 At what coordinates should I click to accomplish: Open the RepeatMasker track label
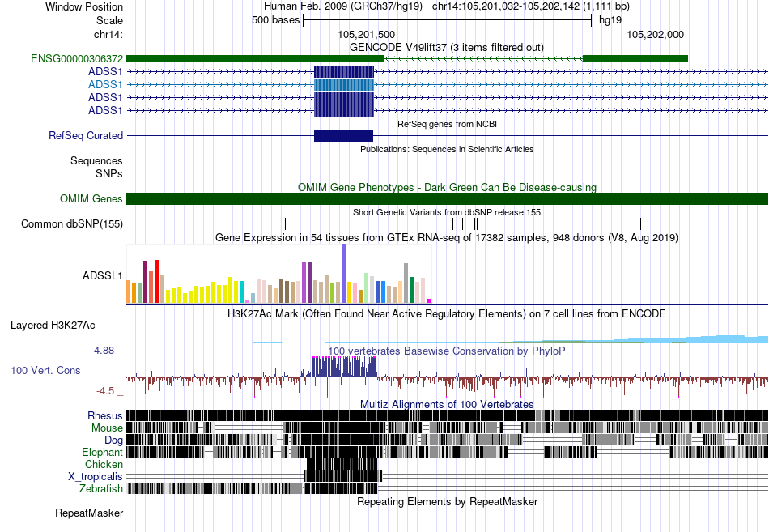pyautogui.click(x=89, y=513)
